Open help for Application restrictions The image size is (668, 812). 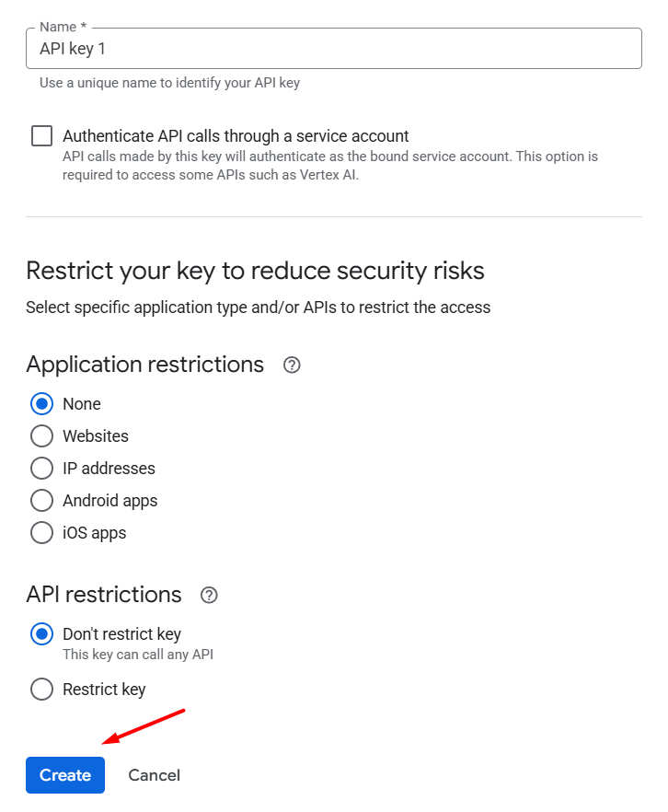click(x=292, y=365)
